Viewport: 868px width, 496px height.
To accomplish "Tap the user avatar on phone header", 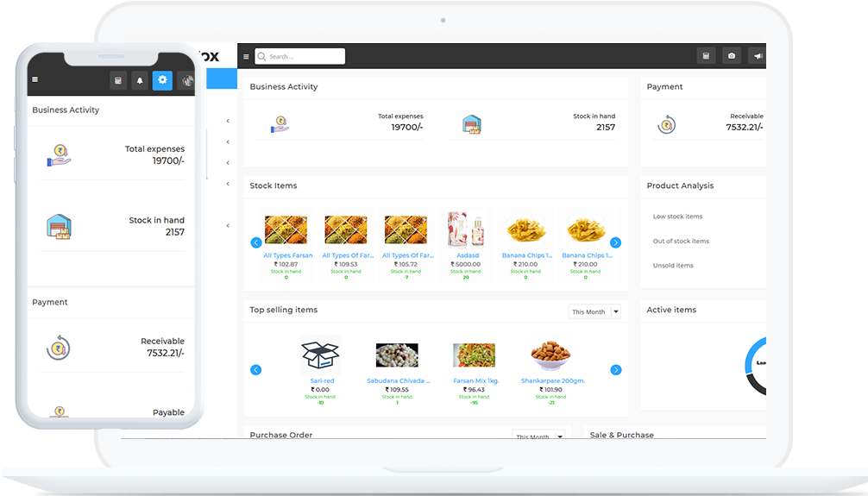I will tap(186, 80).
